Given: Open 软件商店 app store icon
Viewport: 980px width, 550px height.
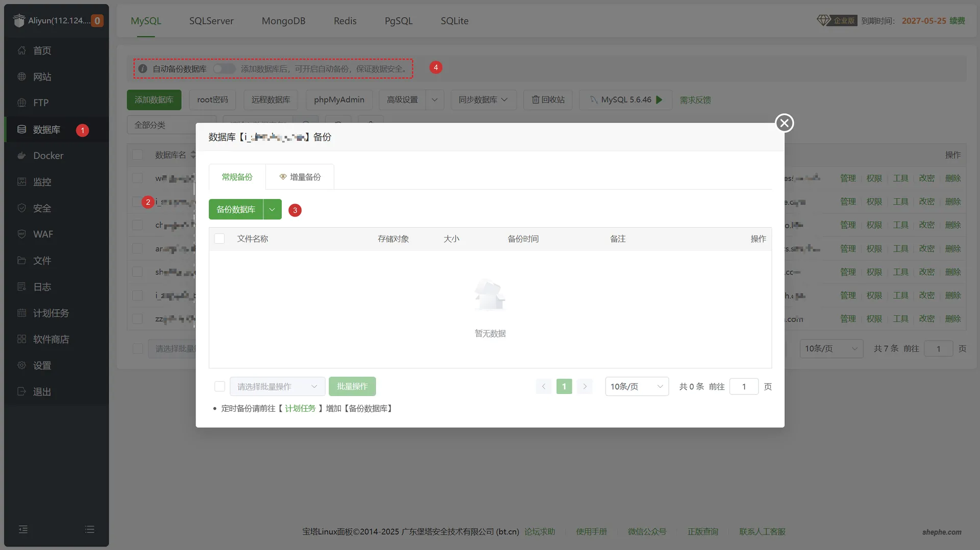Looking at the screenshot, I should (21, 339).
